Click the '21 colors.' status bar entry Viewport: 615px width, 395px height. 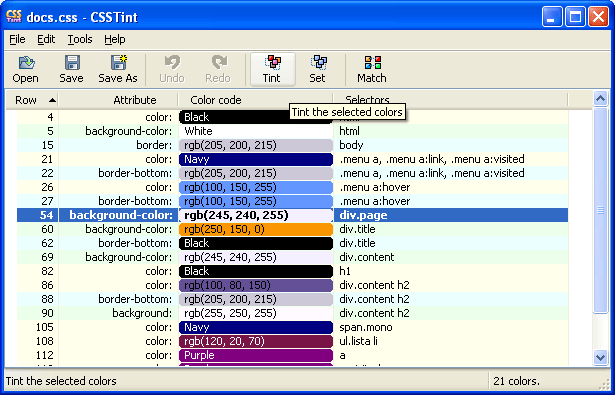[x=517, y=381]
